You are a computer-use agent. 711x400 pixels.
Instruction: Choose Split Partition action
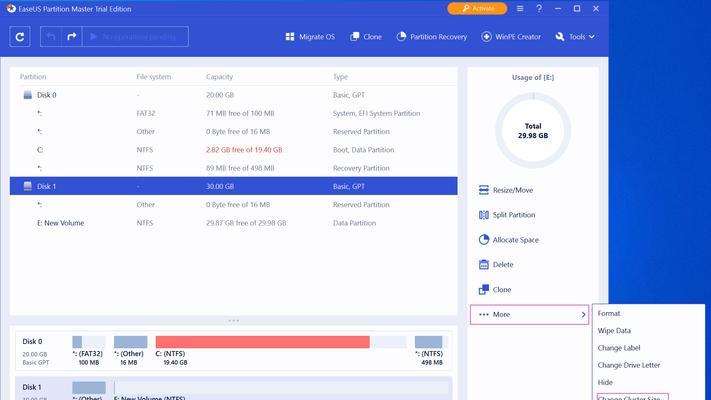point(507,215)
